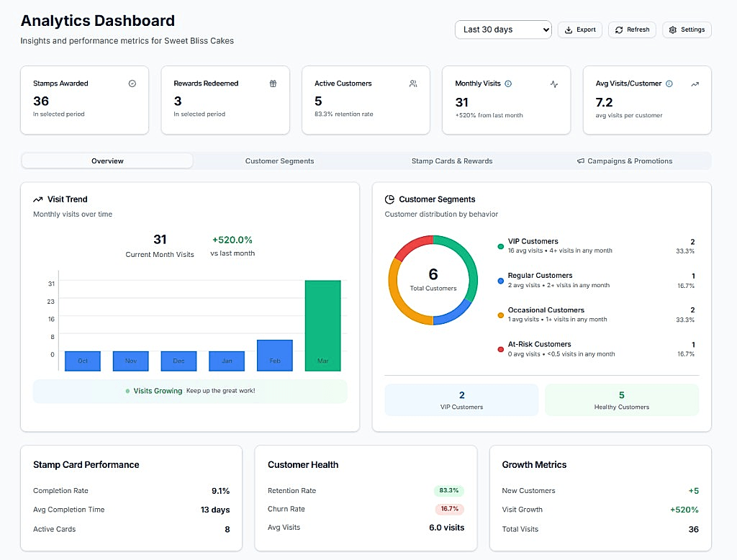737x560 pixels.
Task: Click the 7.2 Avg Visits/Customer value
Action: click(x=604, y=102)
